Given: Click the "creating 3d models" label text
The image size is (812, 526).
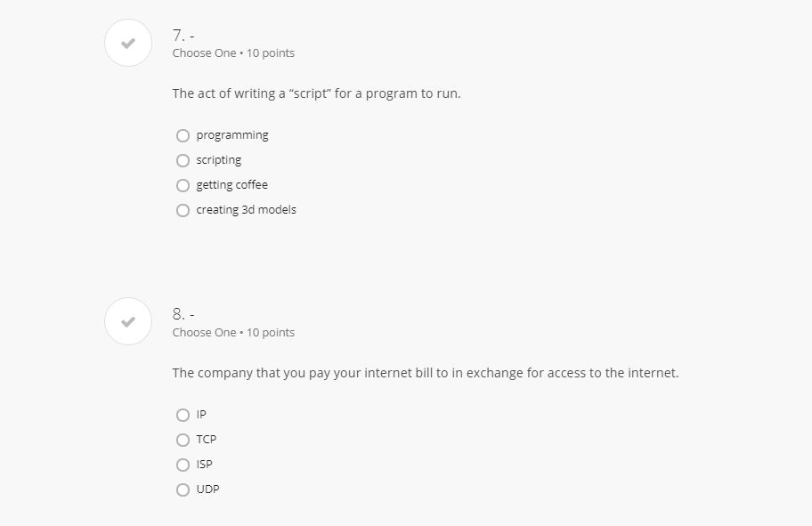Looking at the screenshot, I should pos(247,210).
